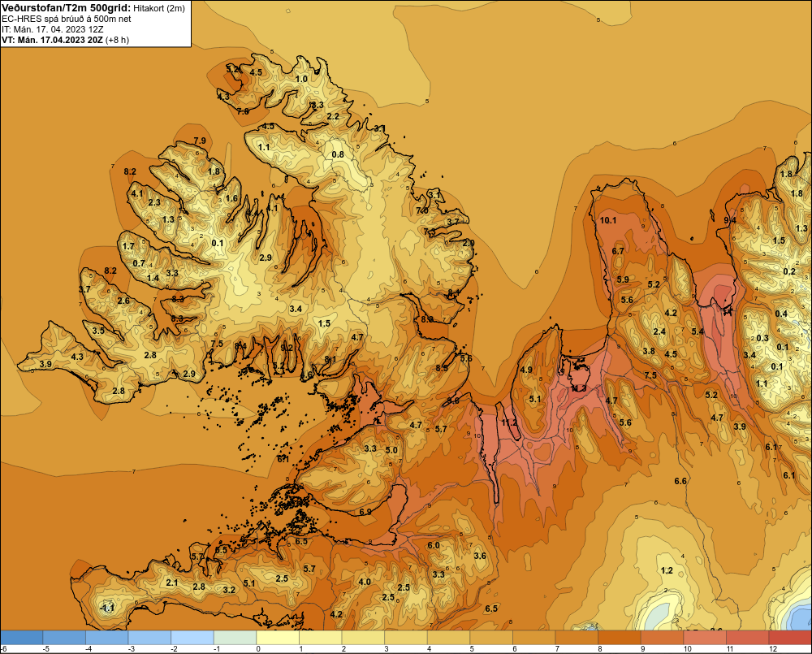Viewport: 812px width, 654px height.
Task: Click the 6.6 temperature value
Action: point(680,481)
